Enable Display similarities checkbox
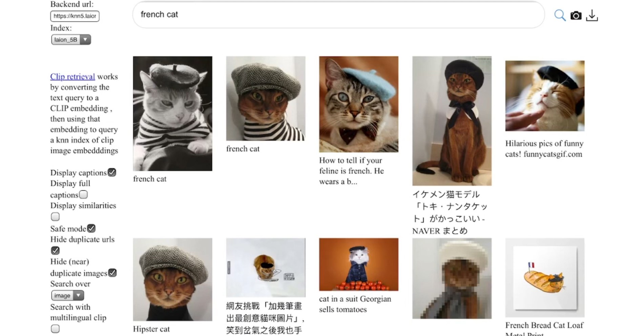644x336 pixels. coord(55,217)
